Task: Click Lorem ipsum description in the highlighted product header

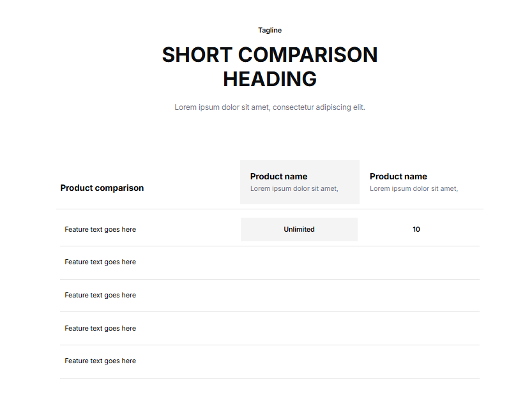Action: [x=294, y=189]
